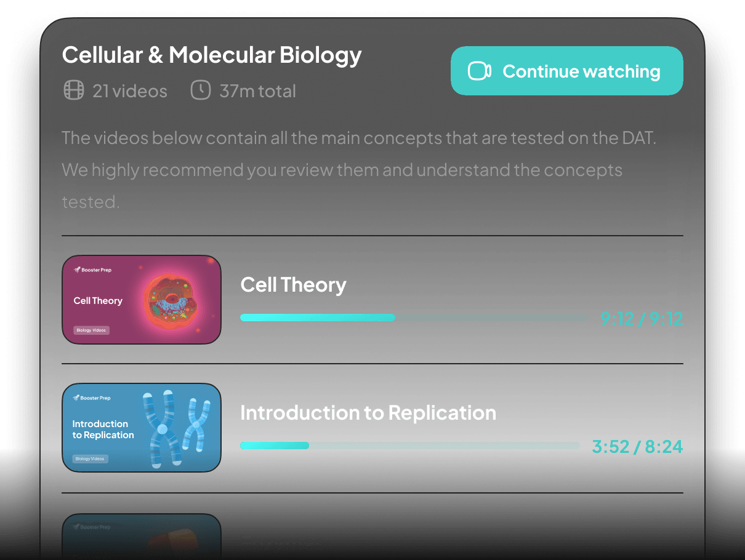This screenshot has width=745, height=560.
Task: Click the film strip icon beside 21 videos
Action: pyautogui.click(x=74, y=91)
